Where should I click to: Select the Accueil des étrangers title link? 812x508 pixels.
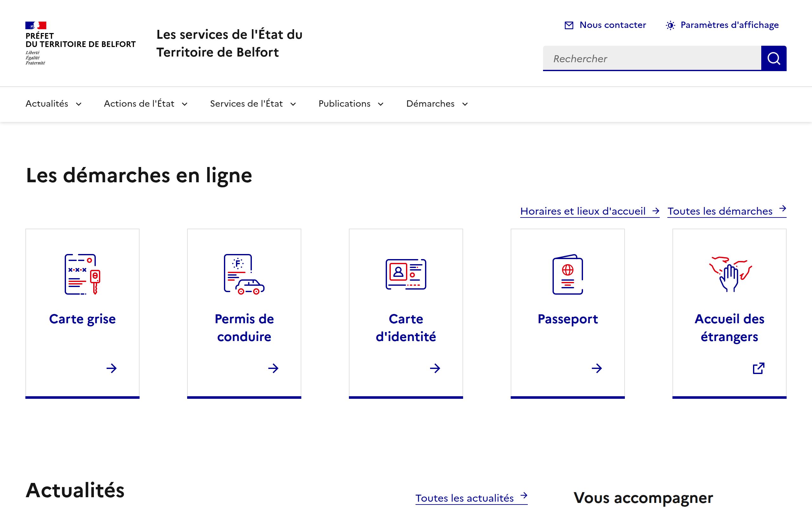730,328
